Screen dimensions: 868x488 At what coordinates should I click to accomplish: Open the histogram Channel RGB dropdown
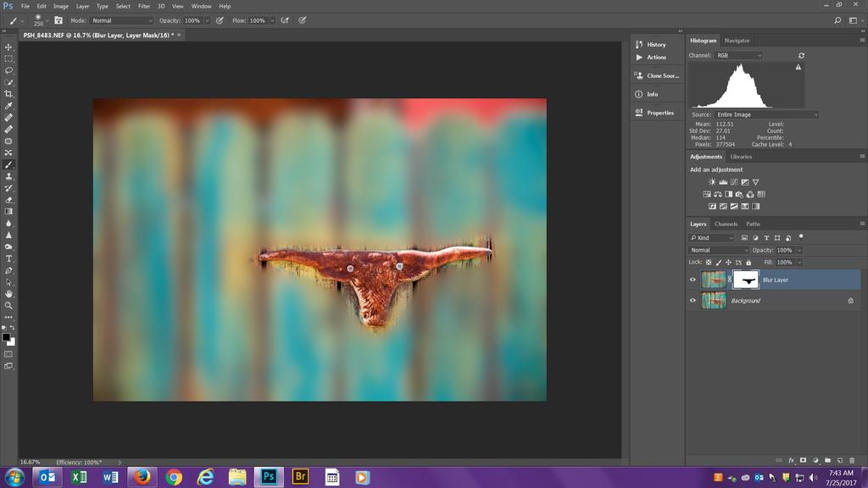(x=737, y=55)
